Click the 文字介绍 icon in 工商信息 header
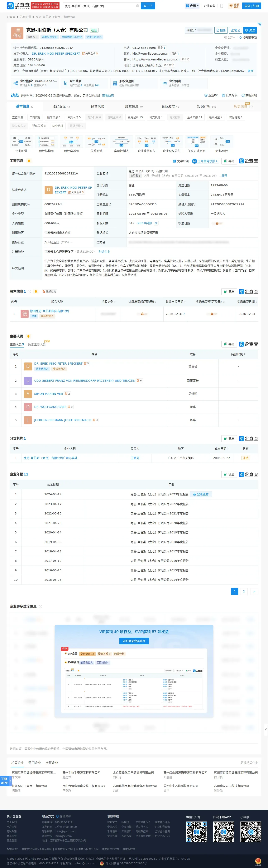This screenshot has width=268, height=868. click(181, 161)
